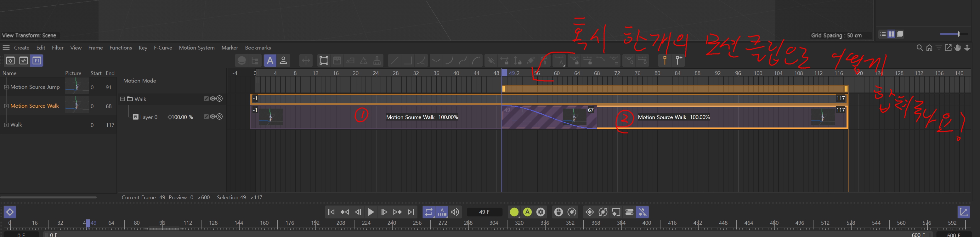This screenshot has height=237, width=980.
Task: Toggle loop playback mode
Action: [x=428, y=212]
